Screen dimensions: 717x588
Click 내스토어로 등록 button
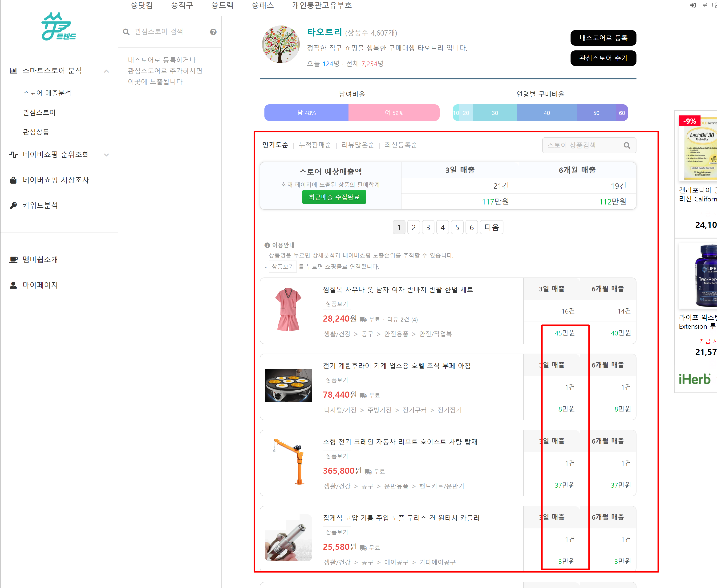(x=603, y=38)
